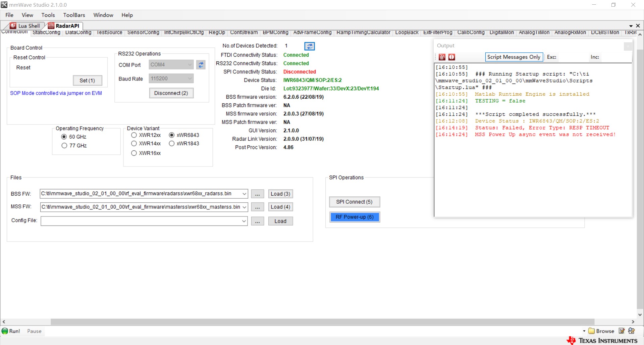Browse for MSS FW file with ellipsis
Viewport: 644px width, 345px height.
(257, 207)
